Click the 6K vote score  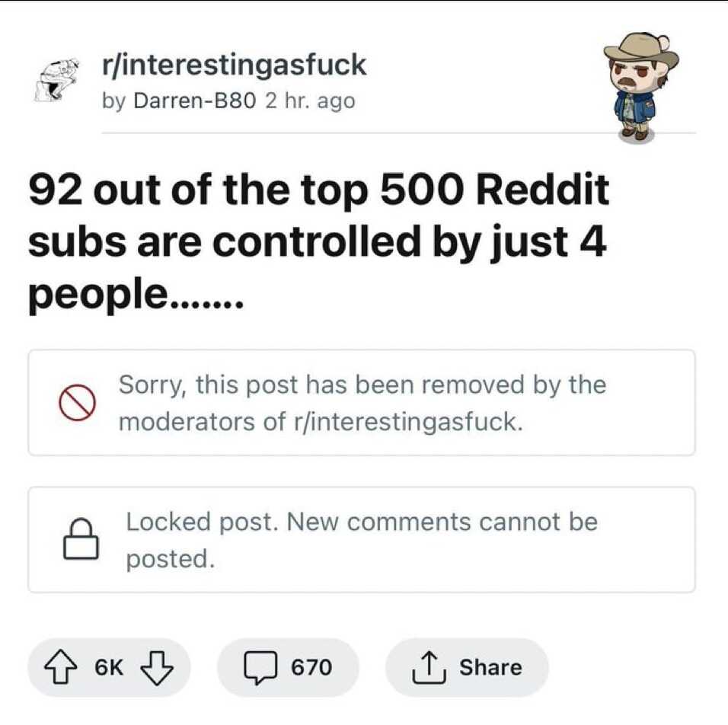tap(109, 667)
